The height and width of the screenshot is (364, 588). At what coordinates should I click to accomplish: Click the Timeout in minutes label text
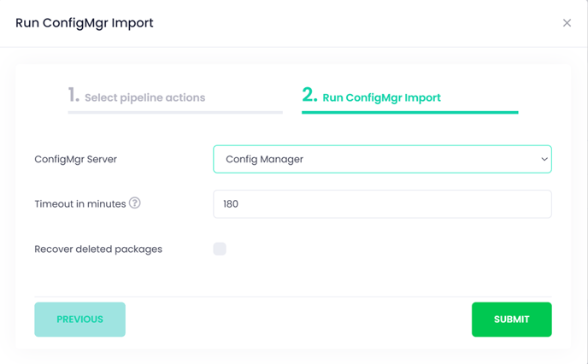click(x=80, y=204)
